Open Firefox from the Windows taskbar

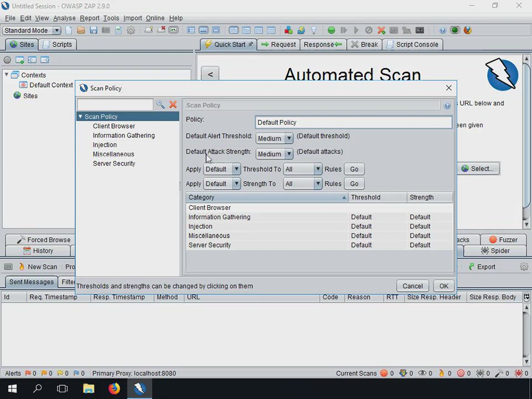coord(114,388)
